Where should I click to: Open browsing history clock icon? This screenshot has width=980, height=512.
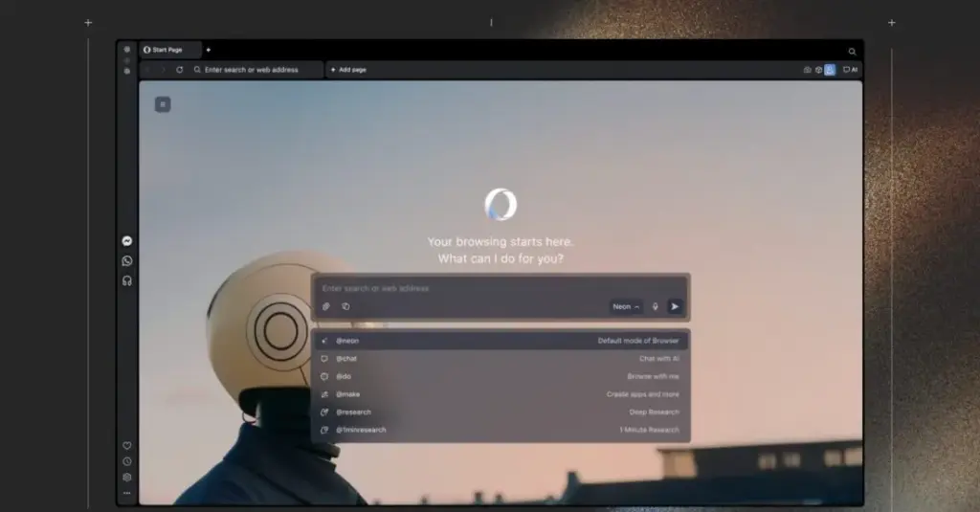click(x=127, y=461)
